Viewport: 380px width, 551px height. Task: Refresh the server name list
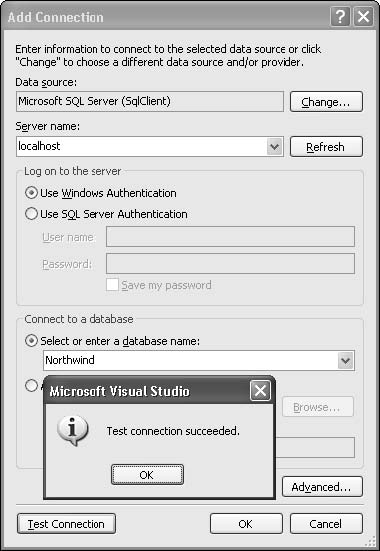[x=326, y=147]
